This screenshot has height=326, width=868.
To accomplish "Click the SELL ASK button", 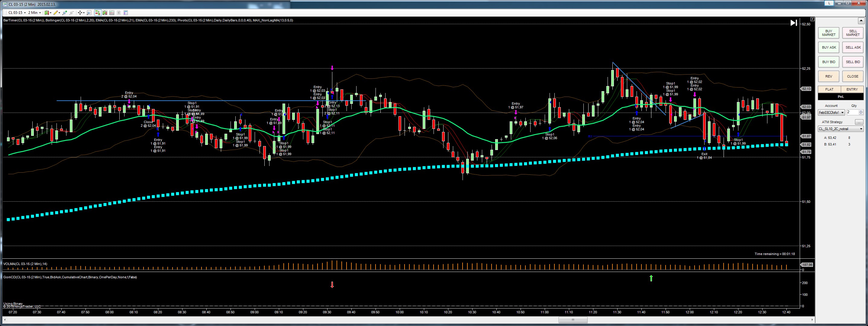I will pos(853,47).
